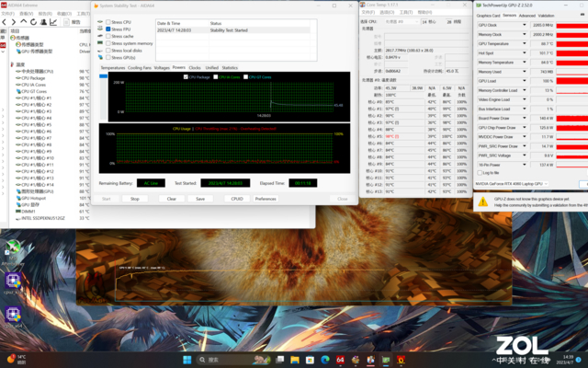This screenshot has width=588, height=368.
Task: Click the CPUID button
Action: point(237,198)
